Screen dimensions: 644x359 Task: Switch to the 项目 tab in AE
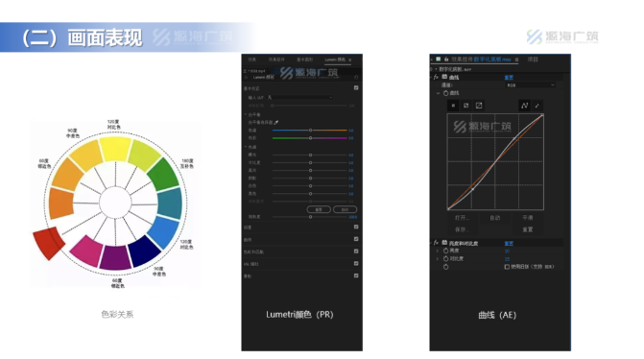click(x=533, y=60)
